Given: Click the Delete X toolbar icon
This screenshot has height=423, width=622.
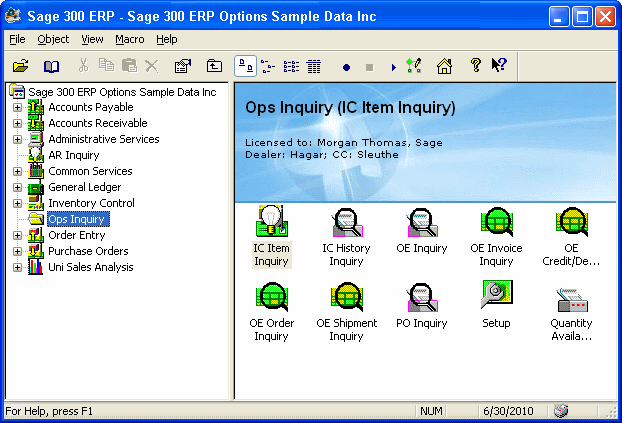Looking at the screenshot, I should pyautogui.click(x=152, y=66).
